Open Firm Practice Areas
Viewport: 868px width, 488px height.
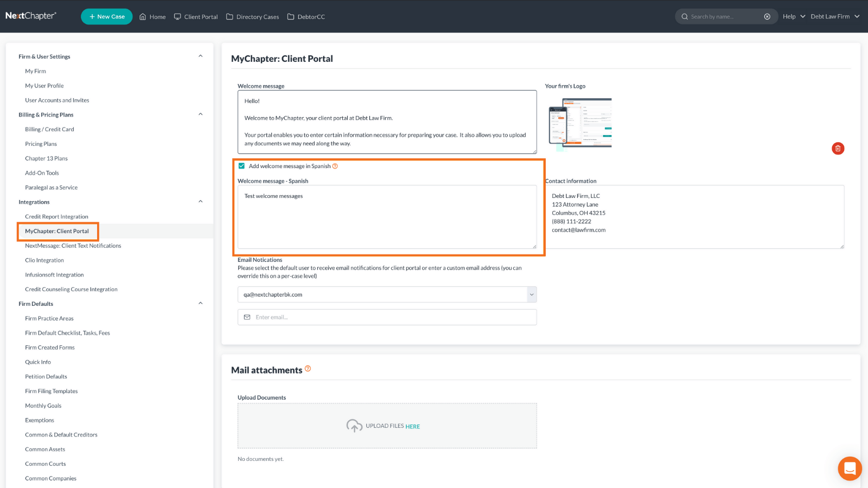(49, 318)
